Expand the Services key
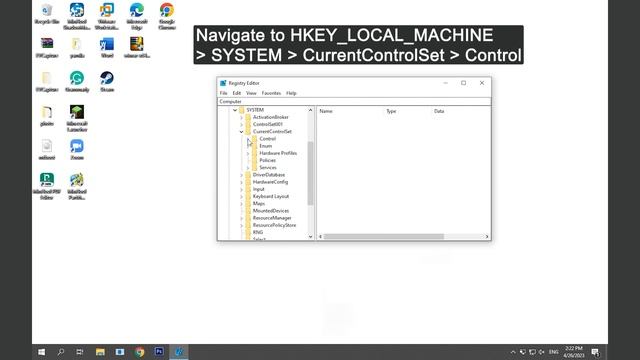Image resolution: width=640 pixels, height=360 pixels. coord(248,168)
